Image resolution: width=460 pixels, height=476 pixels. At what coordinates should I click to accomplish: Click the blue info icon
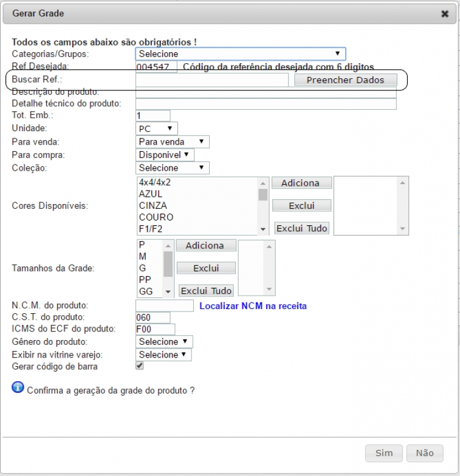point(18,389)
